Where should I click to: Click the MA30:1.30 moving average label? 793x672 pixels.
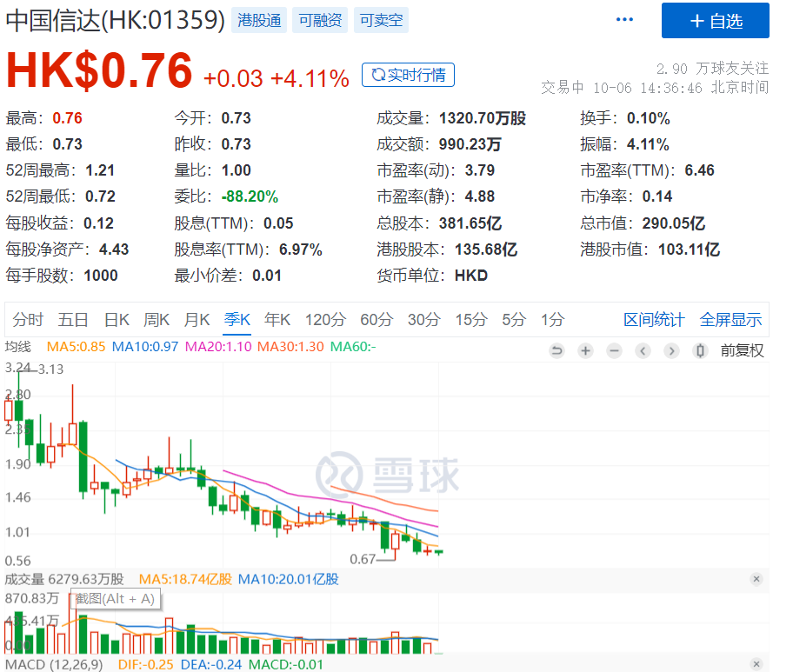(x=290, y=347)
